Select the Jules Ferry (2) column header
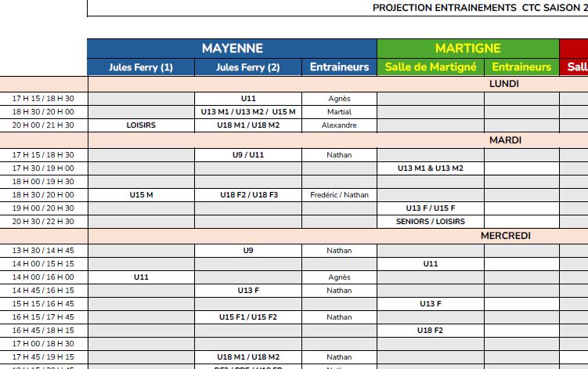 click(247, 67)
